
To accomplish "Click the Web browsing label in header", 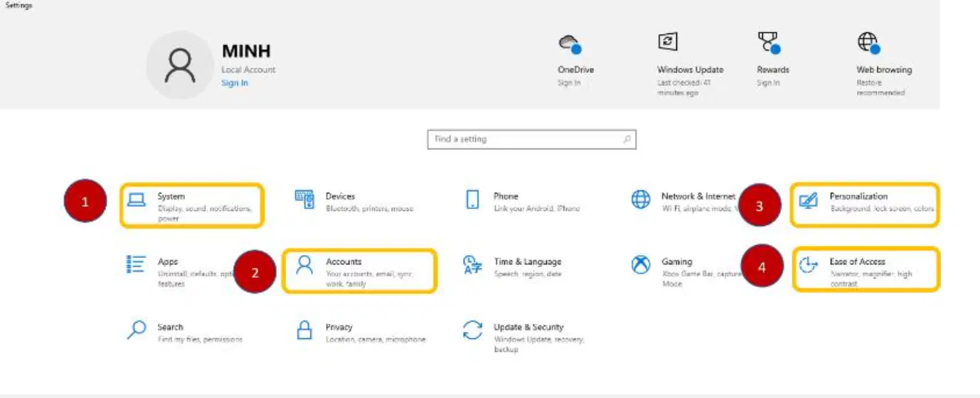I will 884,70.
